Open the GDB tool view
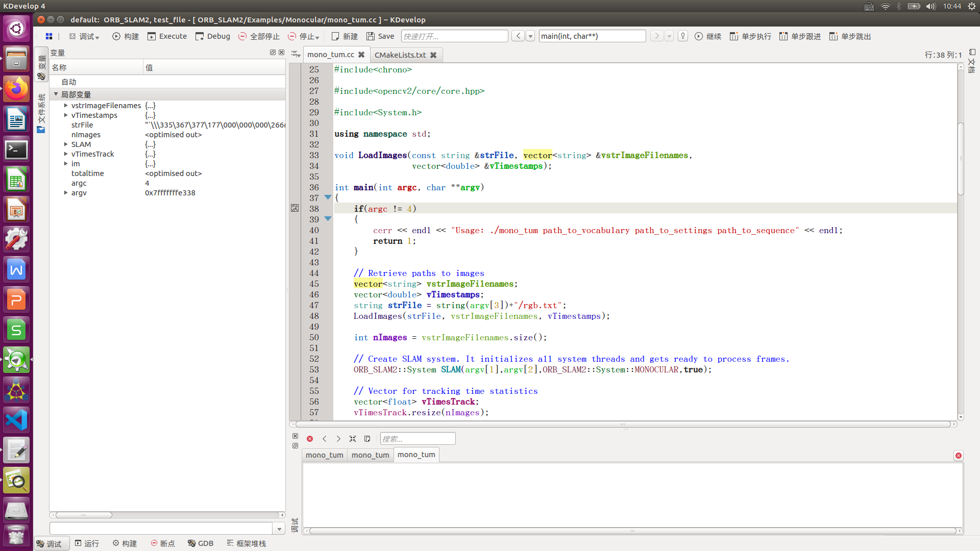The width and height of the screenshot is (980, 551). click(x=201, y=543)
